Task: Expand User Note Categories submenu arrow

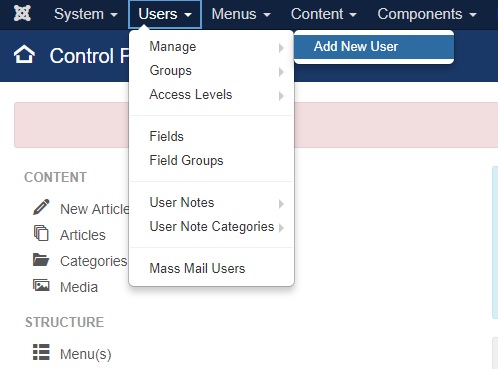Action: (281, 228)
